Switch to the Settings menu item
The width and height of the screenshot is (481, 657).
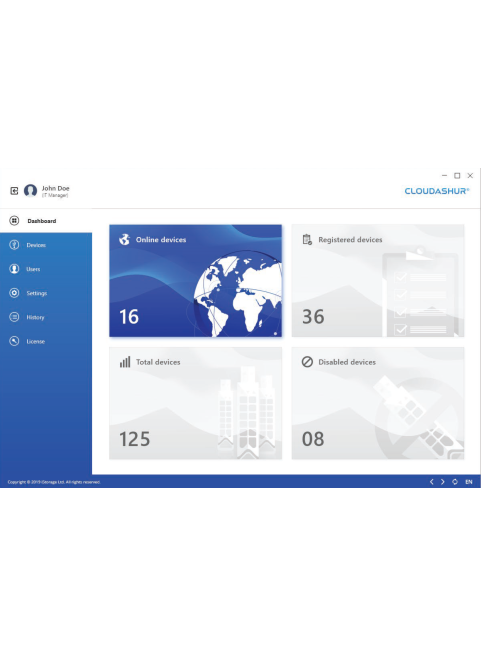(x=46, y=293)
